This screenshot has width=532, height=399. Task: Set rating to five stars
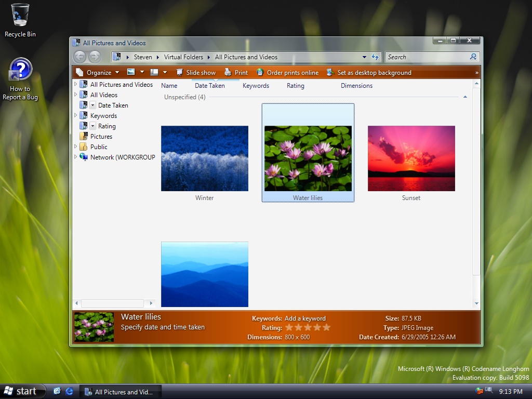pos(326,328)
